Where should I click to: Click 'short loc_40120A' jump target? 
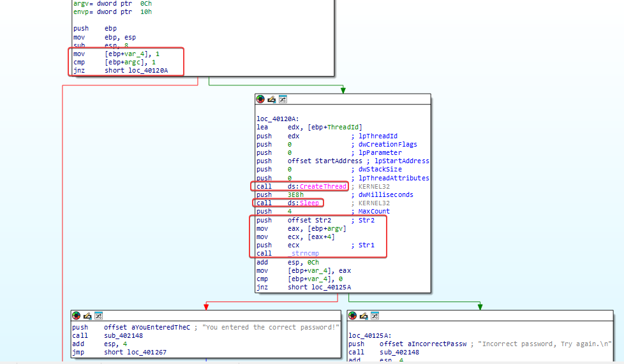pos(136,70)
